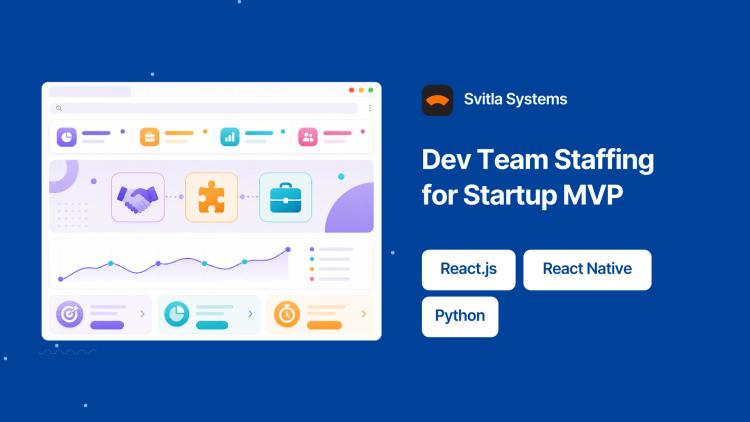750x422 pixels.
Task: Click the orange puzzle piece tile
Action: (x=211, y=197)
